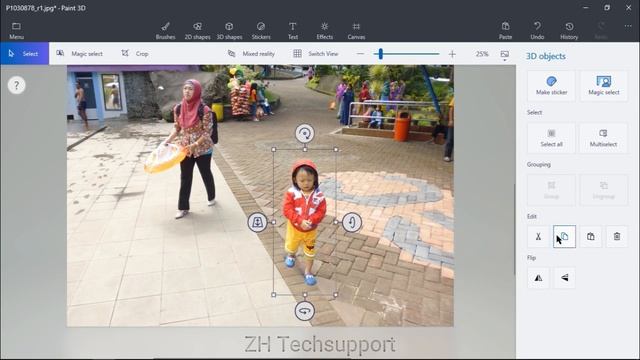Activate the Select tool

point(24,53)
